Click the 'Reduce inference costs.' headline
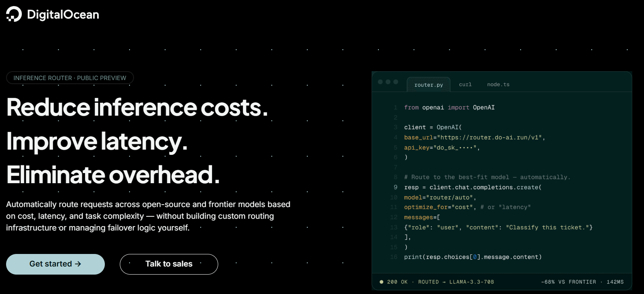644x294 pixels. point(137,108)
